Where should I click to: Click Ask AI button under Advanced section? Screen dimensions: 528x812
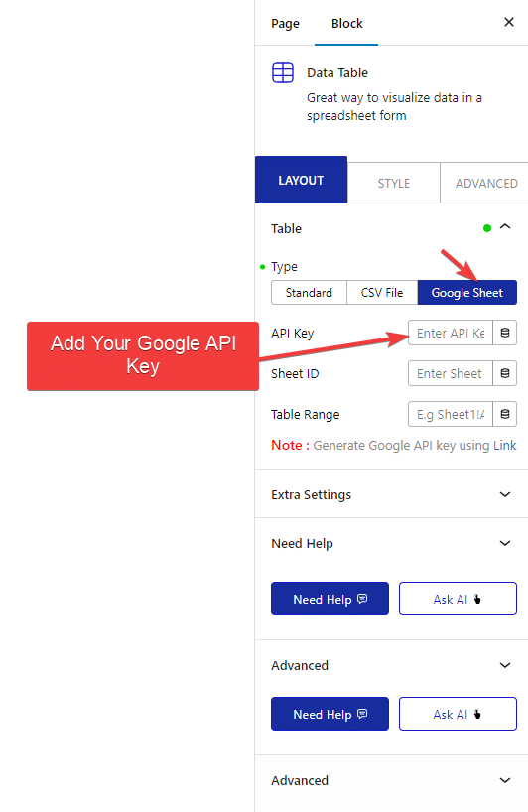[x=458, y=714]
